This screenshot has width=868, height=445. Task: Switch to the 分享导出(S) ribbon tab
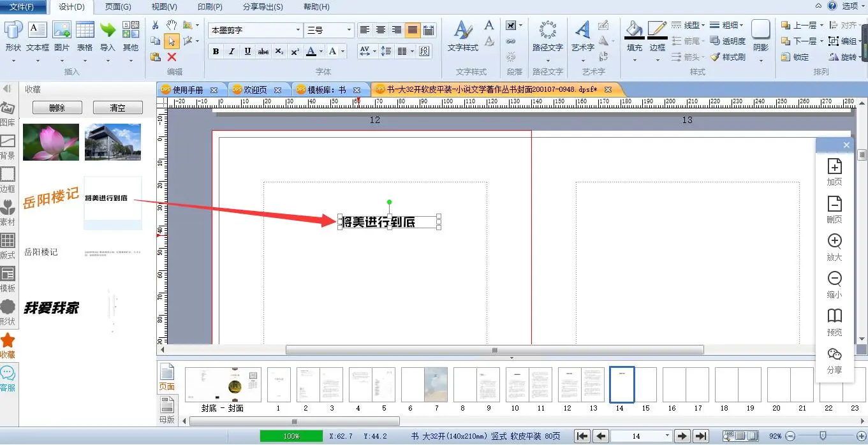(x=263, y=7)
